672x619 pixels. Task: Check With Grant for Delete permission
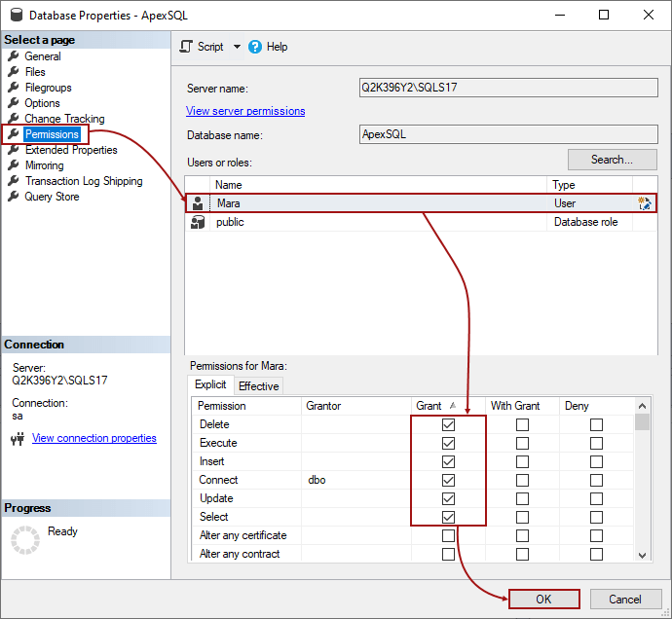coord(522,424)
